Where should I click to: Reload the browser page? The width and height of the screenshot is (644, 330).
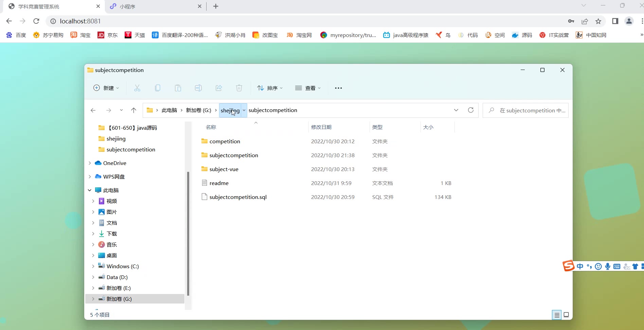[x=36, y=21]
